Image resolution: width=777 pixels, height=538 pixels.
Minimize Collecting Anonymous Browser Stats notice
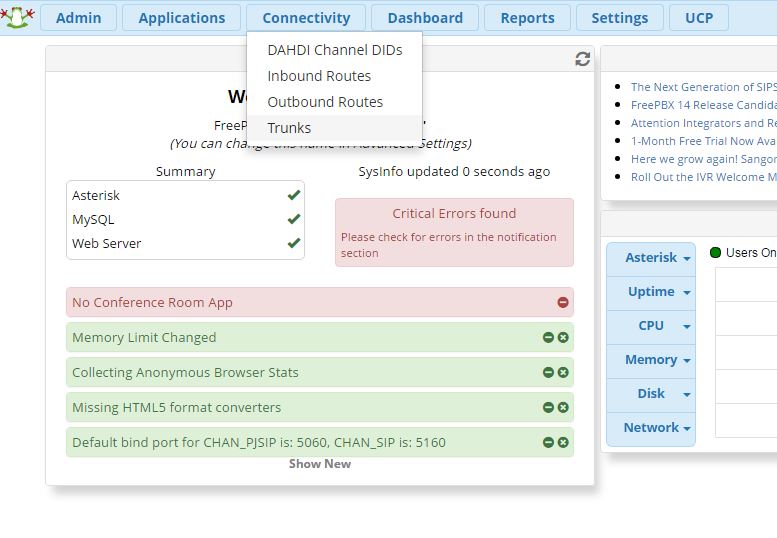coord(548,372)
